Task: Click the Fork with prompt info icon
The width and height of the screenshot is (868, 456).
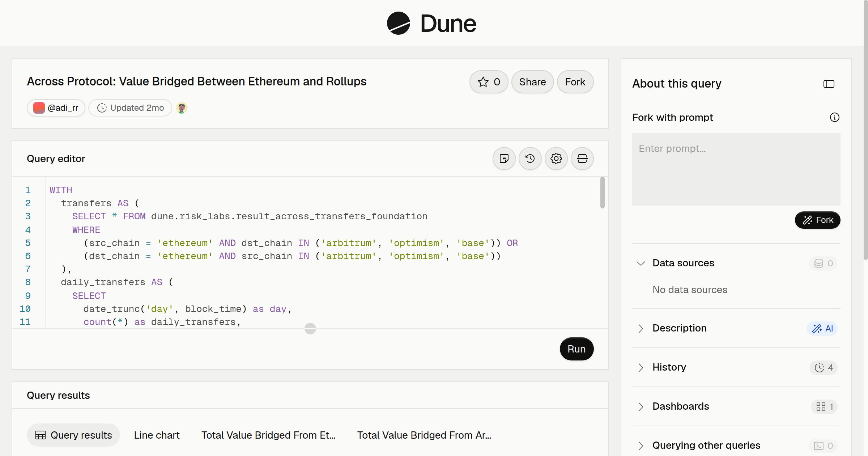Action: [835, 117]
